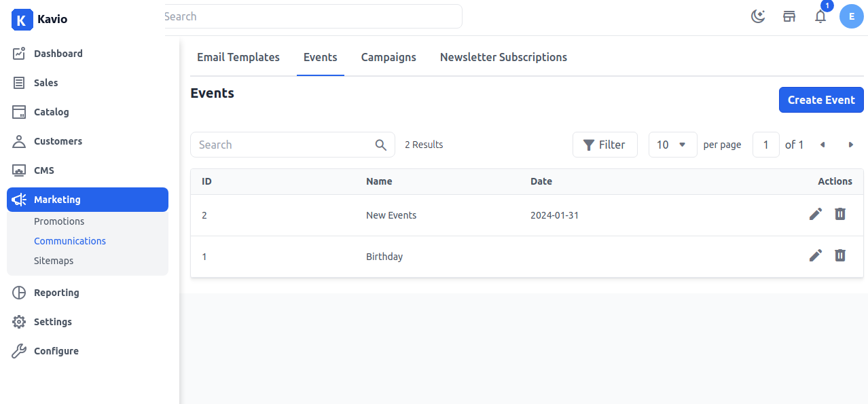Viewport: 868px width, 404px height.
Task: Sort by ID column header
Action: point(206,181)
